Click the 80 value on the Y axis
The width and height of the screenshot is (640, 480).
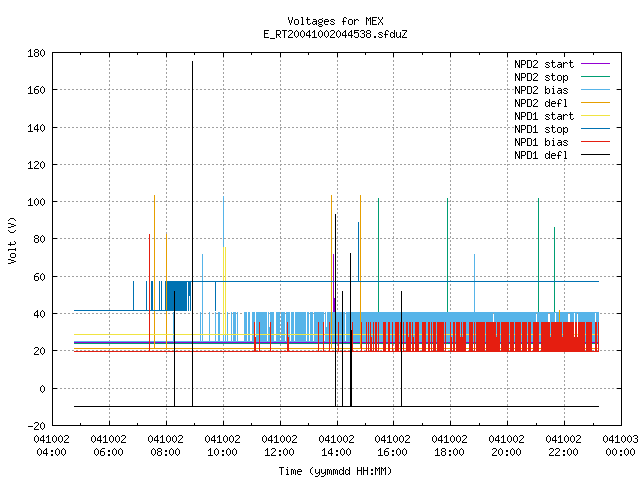(40, 239)
